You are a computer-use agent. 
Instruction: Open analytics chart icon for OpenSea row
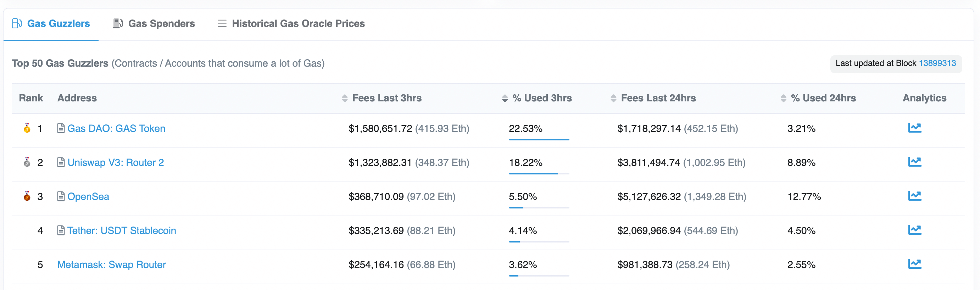pyautogui.click(x=914, y=196)
